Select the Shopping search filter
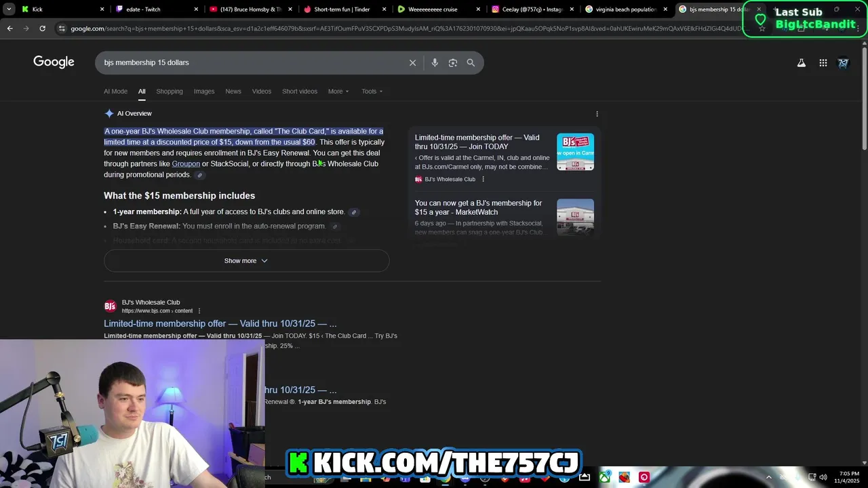This screenshot has width=868, height=488. click(170, 91)
